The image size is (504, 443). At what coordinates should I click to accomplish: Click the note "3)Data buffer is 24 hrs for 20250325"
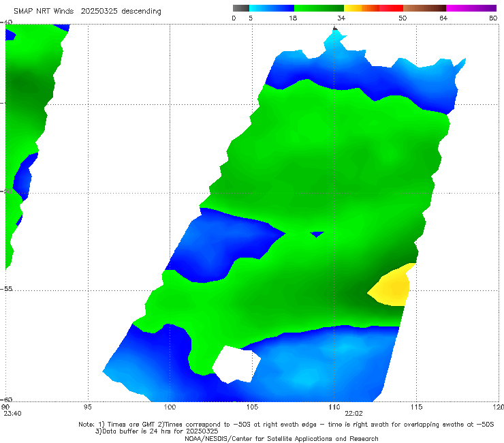(157, 431)
